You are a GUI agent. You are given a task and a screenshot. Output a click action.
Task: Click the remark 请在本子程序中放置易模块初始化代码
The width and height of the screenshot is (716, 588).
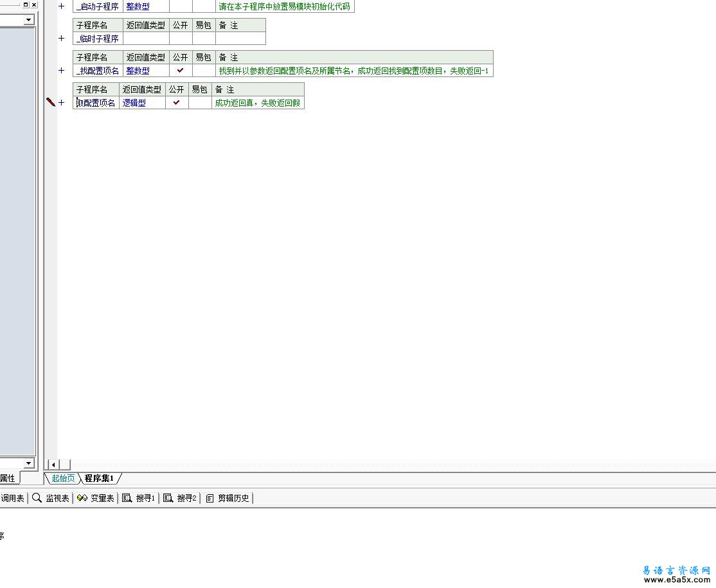pos(285,6)
